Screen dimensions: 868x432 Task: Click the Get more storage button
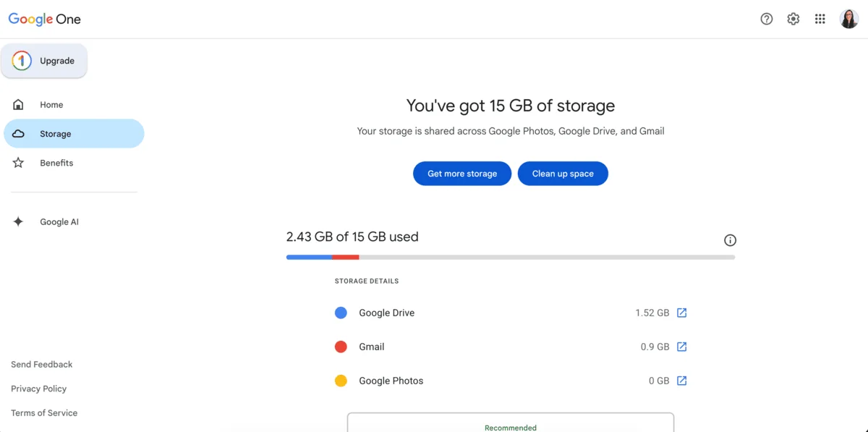(461, 173)
